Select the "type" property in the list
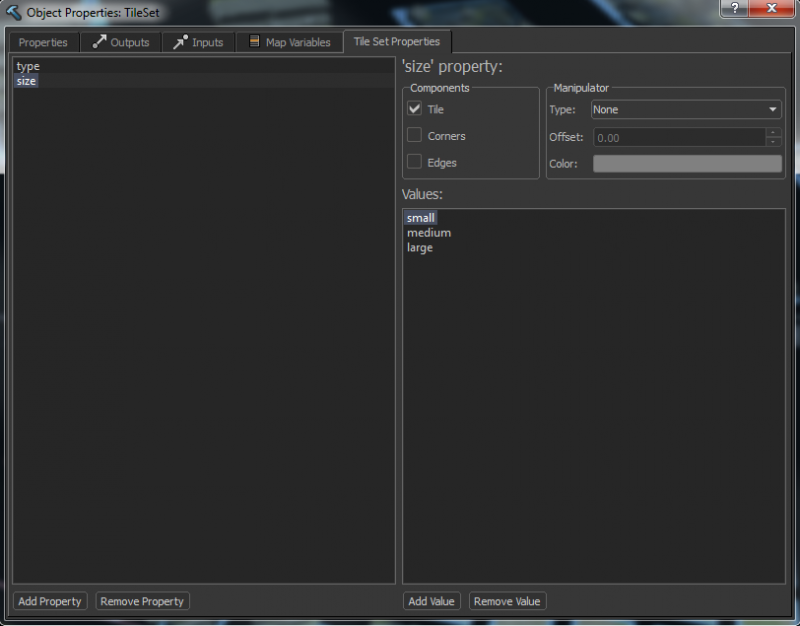 point(28,65)
